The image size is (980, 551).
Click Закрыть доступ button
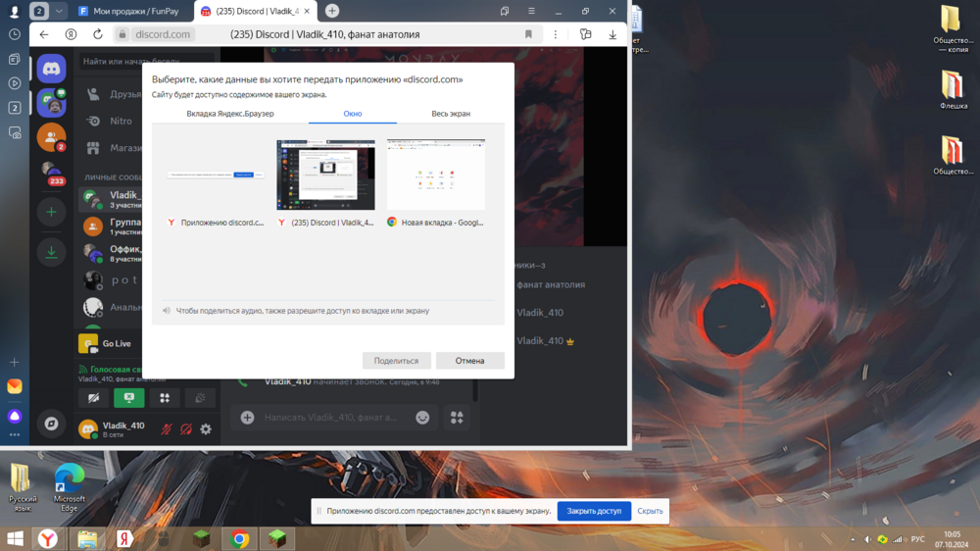click(x=594, y=511)
